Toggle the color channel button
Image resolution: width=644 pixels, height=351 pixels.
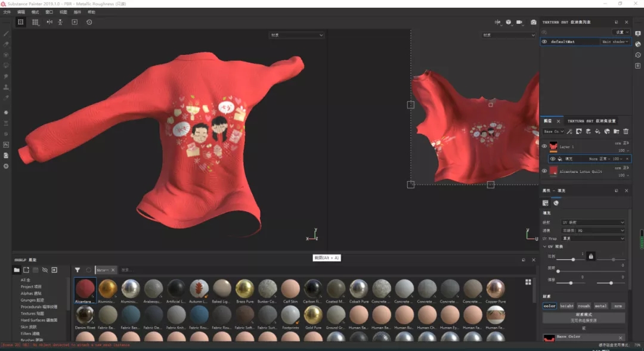point(550,306)
